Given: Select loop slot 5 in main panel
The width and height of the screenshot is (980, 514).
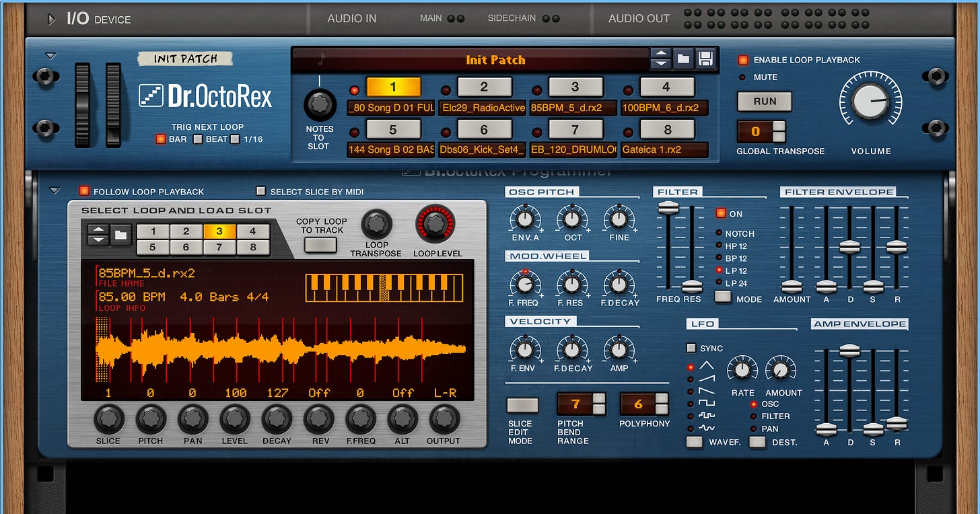Looking at the screenshot, I should [393, 128].
